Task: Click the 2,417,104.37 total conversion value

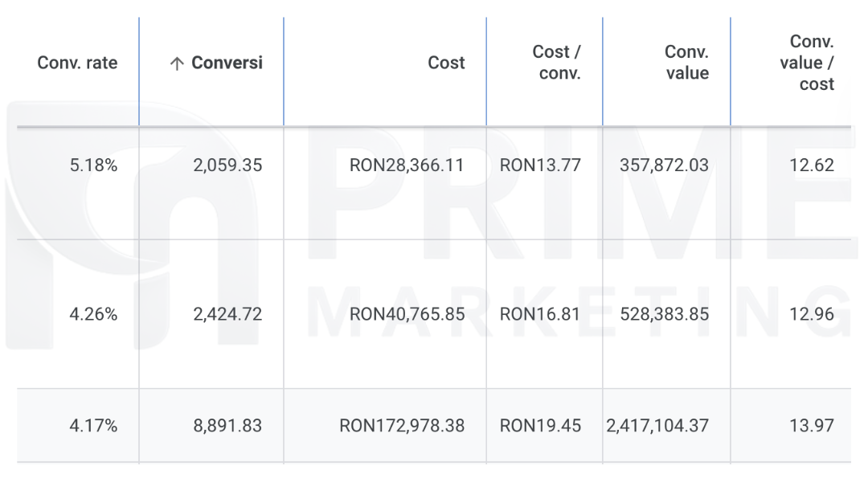Action: [658, 426]
